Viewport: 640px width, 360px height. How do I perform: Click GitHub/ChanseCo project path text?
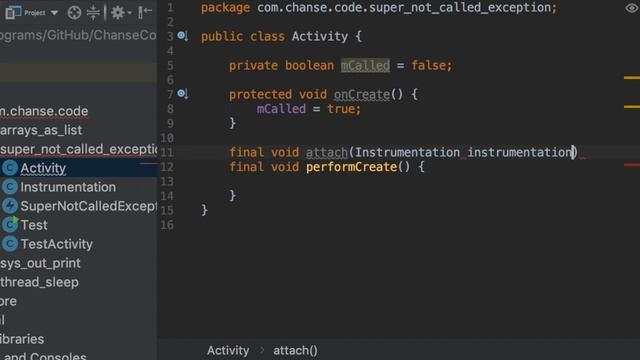(78, 35)
